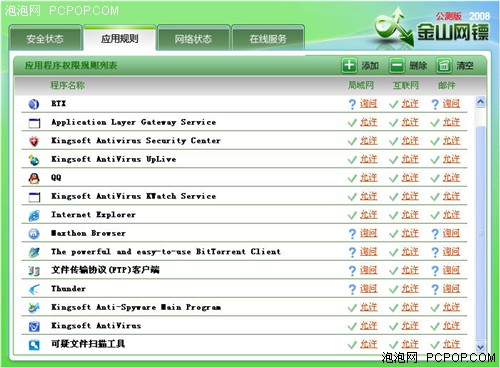Select the Internet Explorer icon

click(x=34, y=215)
